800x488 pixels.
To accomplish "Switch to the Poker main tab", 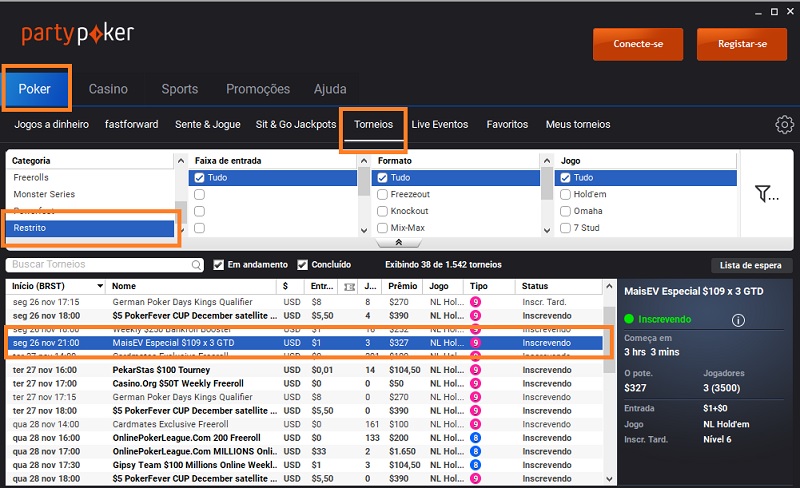I will pyautogui.click(x=35, y=89).
